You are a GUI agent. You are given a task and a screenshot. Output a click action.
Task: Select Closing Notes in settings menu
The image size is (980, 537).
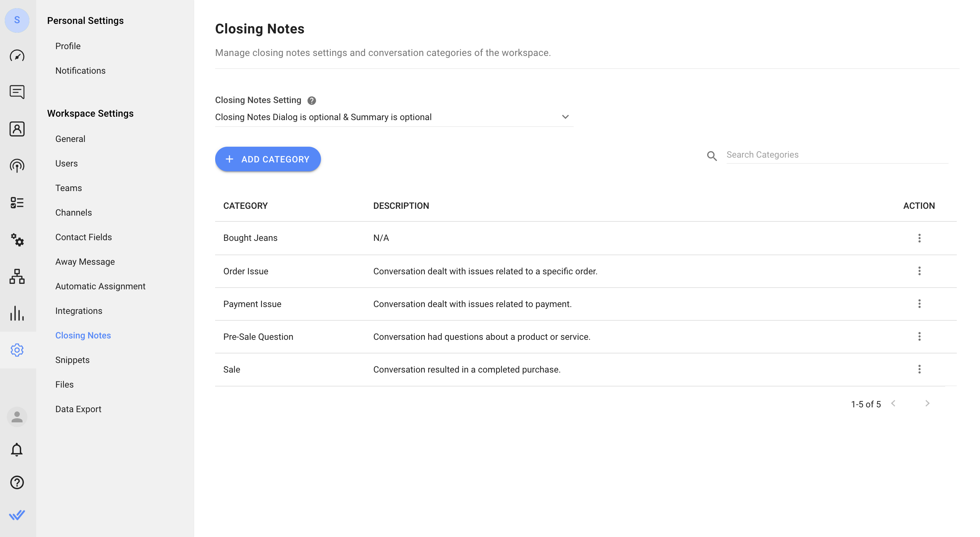click(x=83, y=336)
